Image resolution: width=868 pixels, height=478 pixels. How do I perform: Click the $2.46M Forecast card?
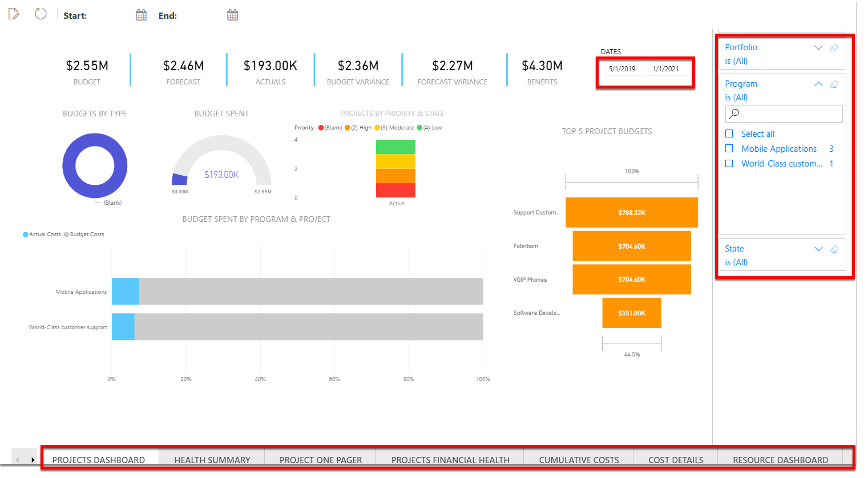tap(183, 72)
